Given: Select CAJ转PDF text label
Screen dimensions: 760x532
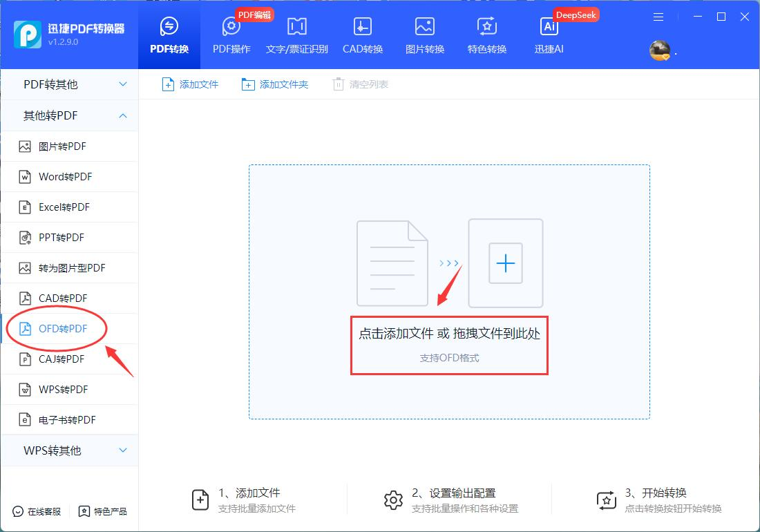Looking at the screenshot, I should click(x=61, y=359).
